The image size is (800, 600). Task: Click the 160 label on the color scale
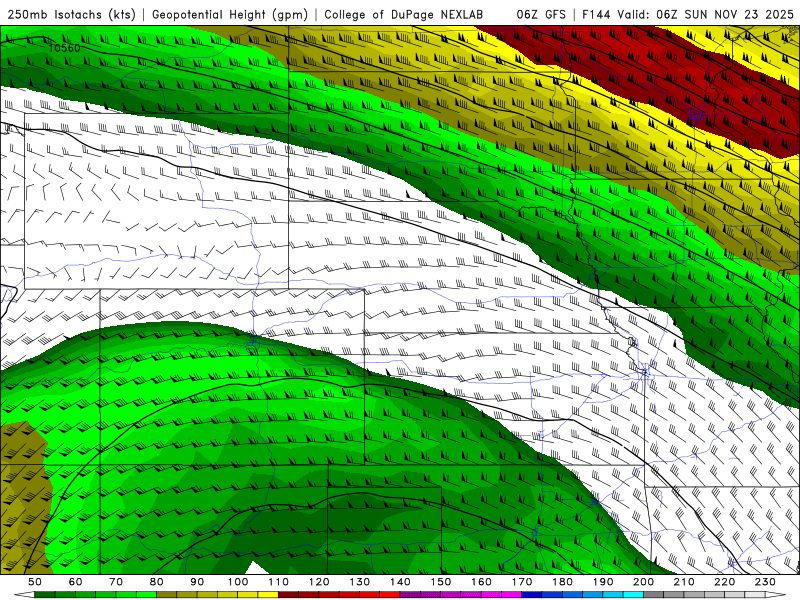point(481,582)
